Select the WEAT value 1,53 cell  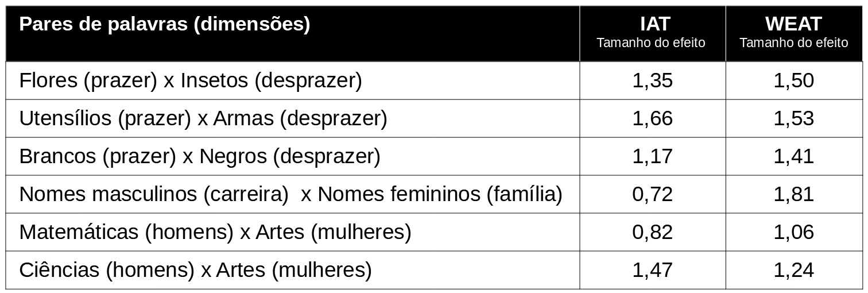(x=793, y=118)
